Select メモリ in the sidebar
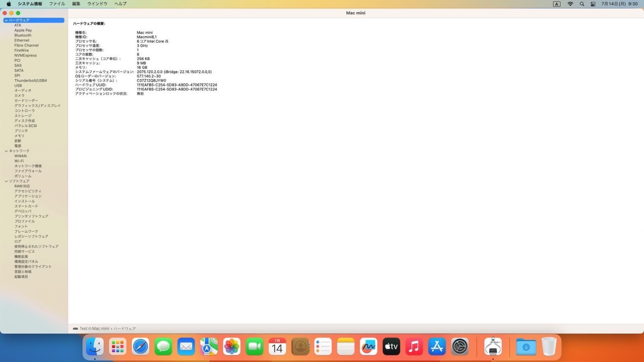This screenshot has height=362, width=644. coord(19,136)
